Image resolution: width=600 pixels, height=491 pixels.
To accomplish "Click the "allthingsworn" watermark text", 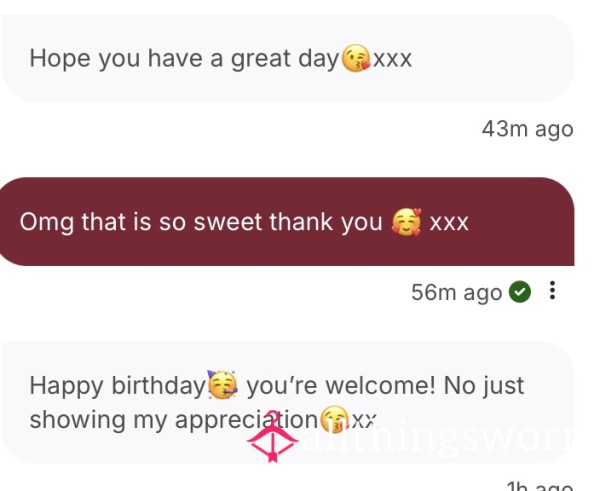I will (x=439, y=440).
